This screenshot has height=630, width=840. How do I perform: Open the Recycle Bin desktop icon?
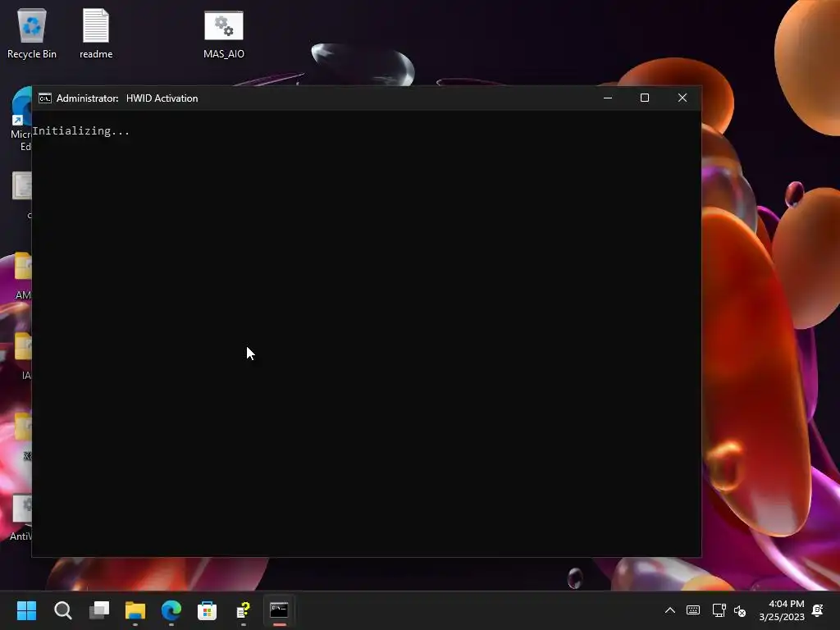pos(32,33)
